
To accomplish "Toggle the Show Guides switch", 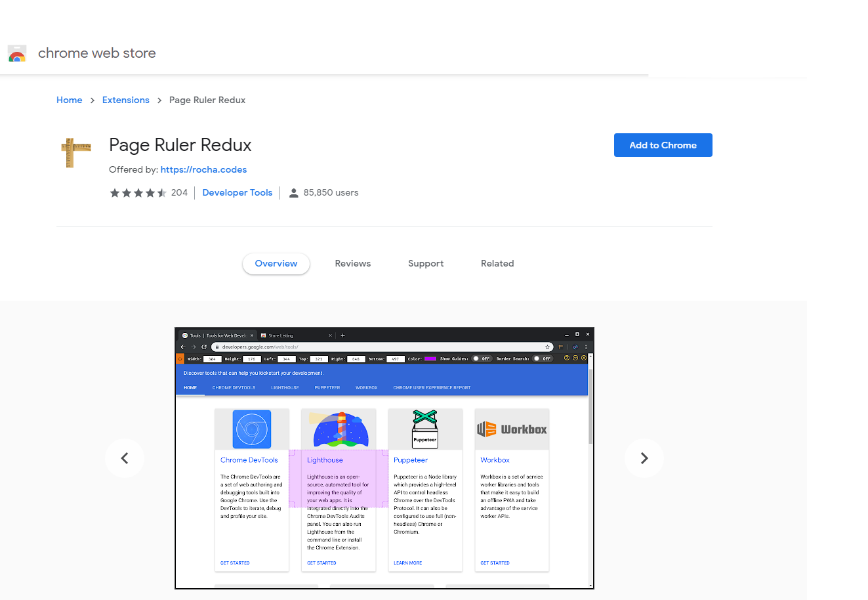I will click(480, 359).
